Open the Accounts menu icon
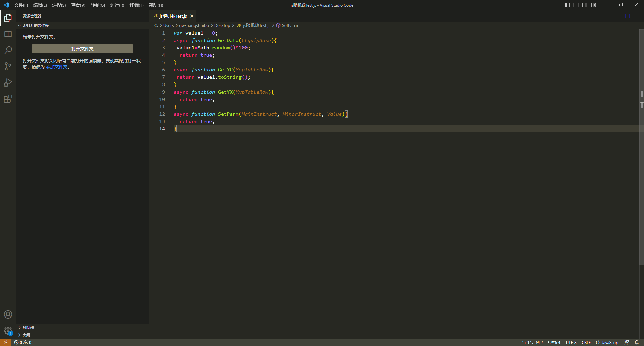The image size is (644, 346). pos(8,314)
